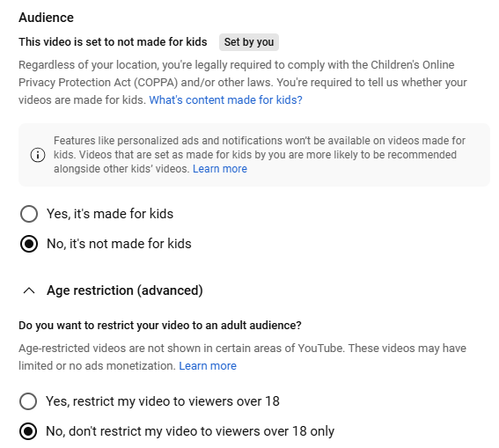Click the COPPA compliance description paragraph

243,83
